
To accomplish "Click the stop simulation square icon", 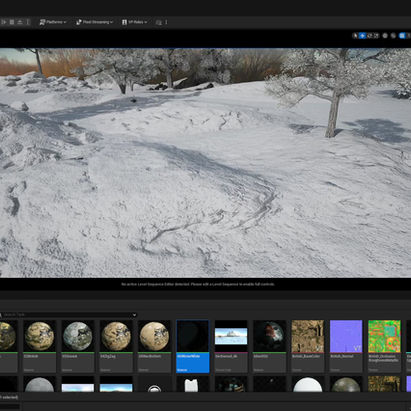I will coord(12,22).
